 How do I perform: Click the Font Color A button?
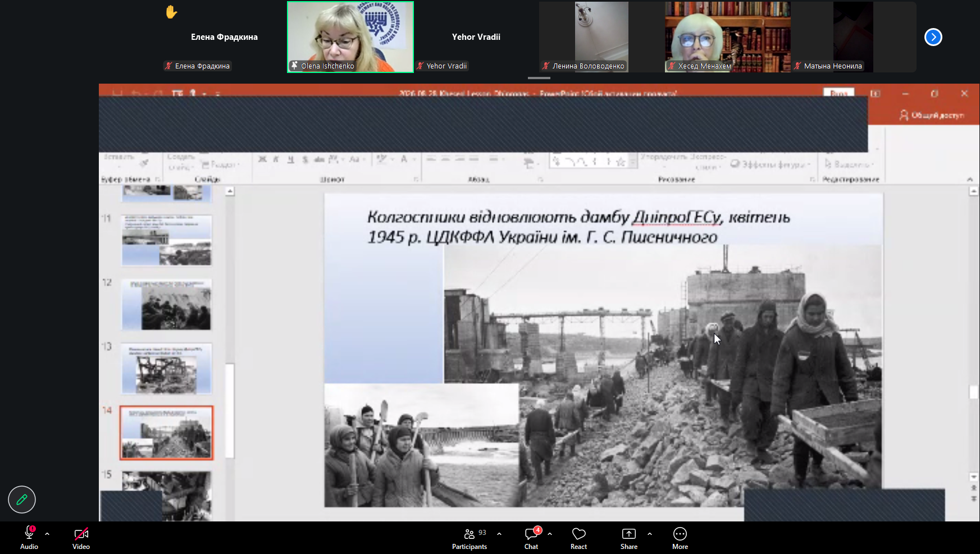click(x=404, y=159)
